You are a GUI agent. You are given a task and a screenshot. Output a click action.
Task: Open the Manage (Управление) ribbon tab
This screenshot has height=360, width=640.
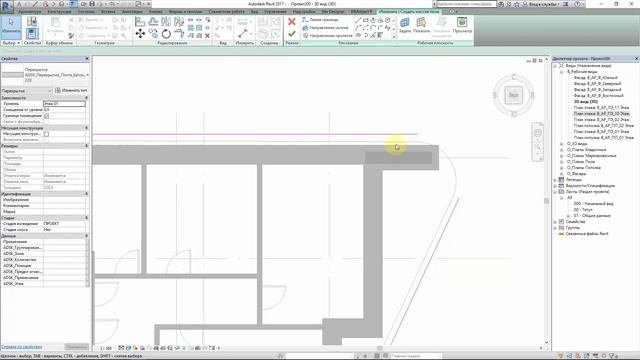[275, 12]
